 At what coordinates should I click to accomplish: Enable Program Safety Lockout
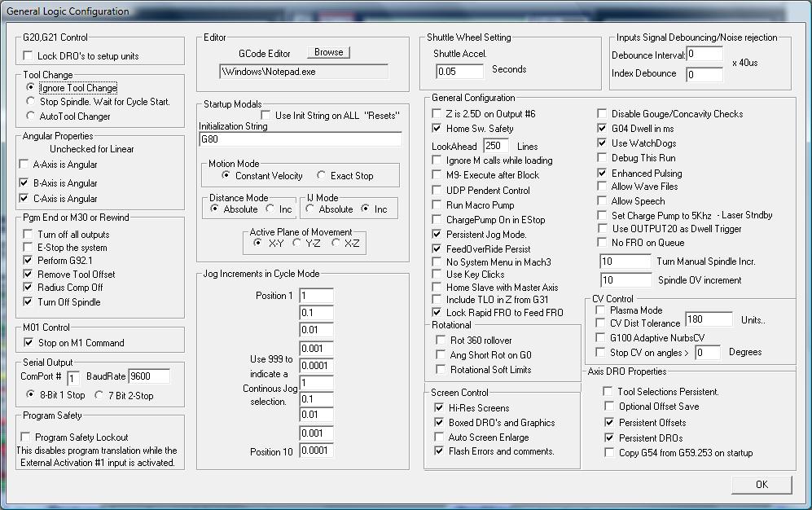(x=27, y=437)
